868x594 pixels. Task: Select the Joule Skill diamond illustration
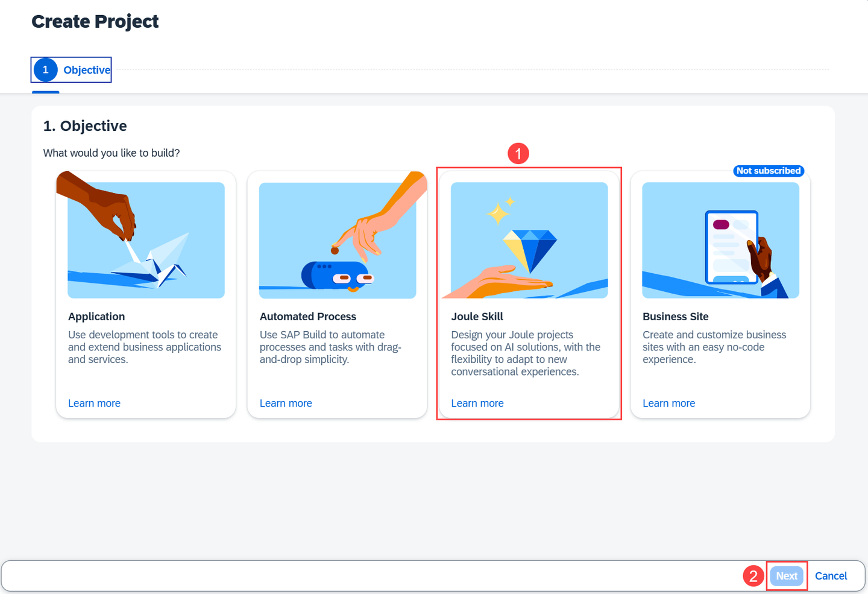pos(529,240)
